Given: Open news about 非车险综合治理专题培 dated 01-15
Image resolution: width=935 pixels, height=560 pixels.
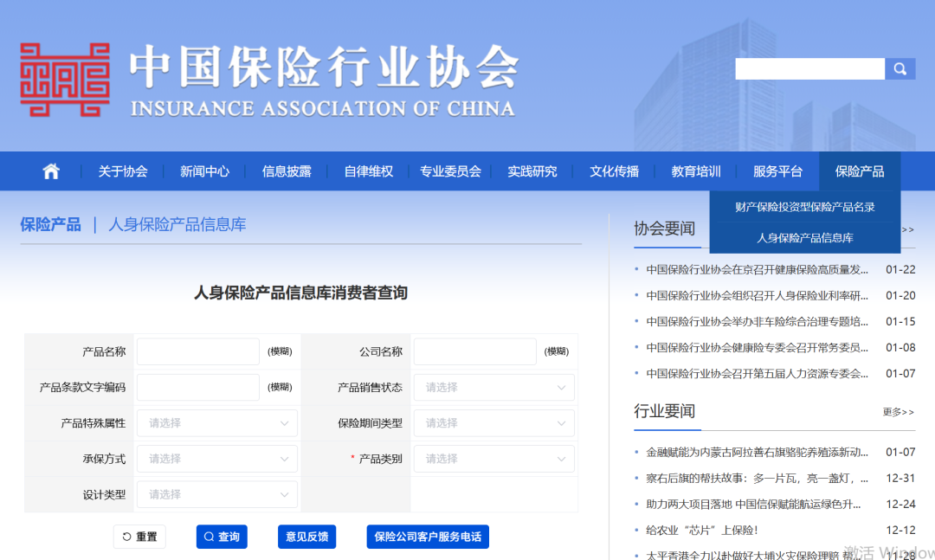Looking at the screenshot, I should (x=758, y=322).
